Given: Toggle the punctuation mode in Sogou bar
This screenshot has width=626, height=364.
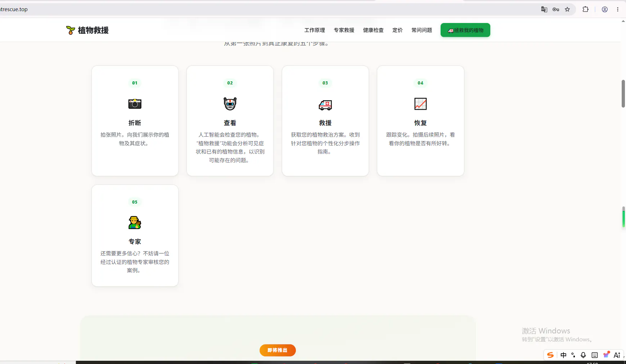Looking at the screenshot, I should click(573, 355).
